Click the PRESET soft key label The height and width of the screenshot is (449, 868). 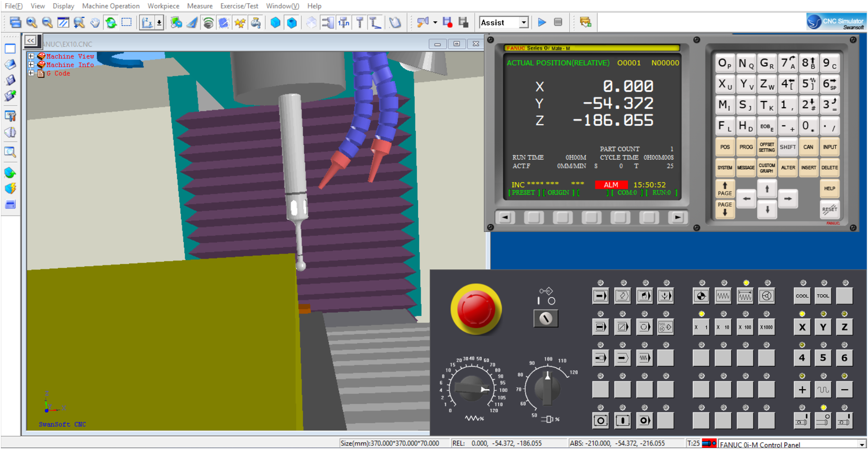click(524, 193)
